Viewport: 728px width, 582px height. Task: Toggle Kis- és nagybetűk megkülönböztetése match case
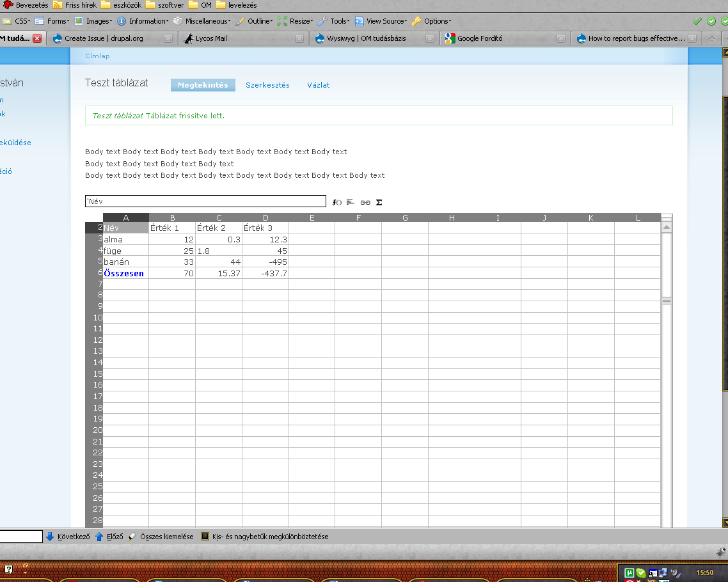(x=205, y=537)
